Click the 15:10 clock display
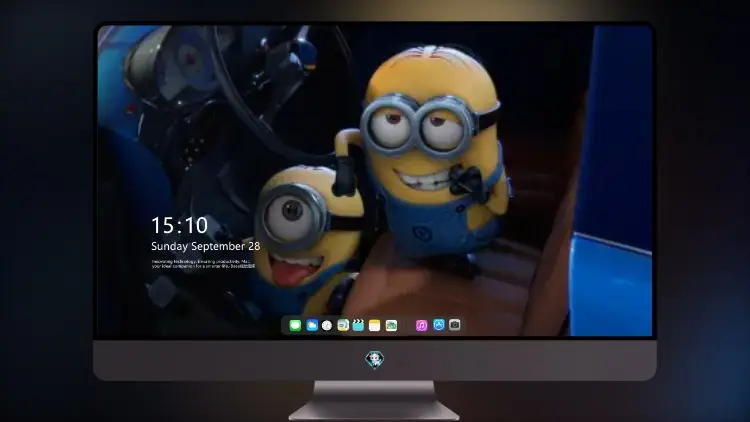 pos(179,225)
